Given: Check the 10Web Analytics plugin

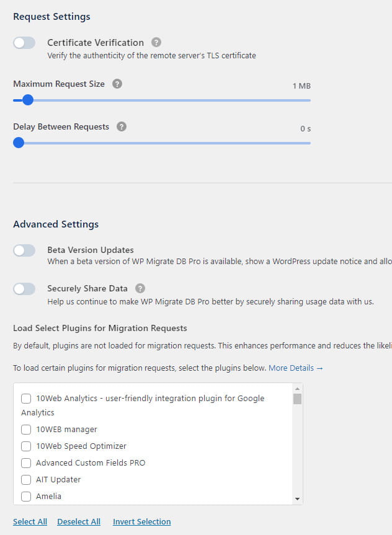Looking at the screenshot, I should coord(26,399).
